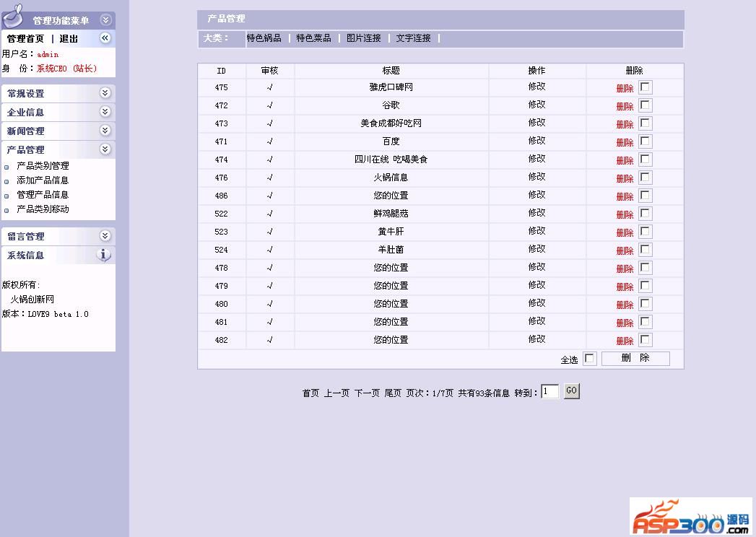The width and height of the screenshot is (756, 537).
Task: Click red 删除 link for ID 523
Action: pyautogui.click(x=625, y=233)
